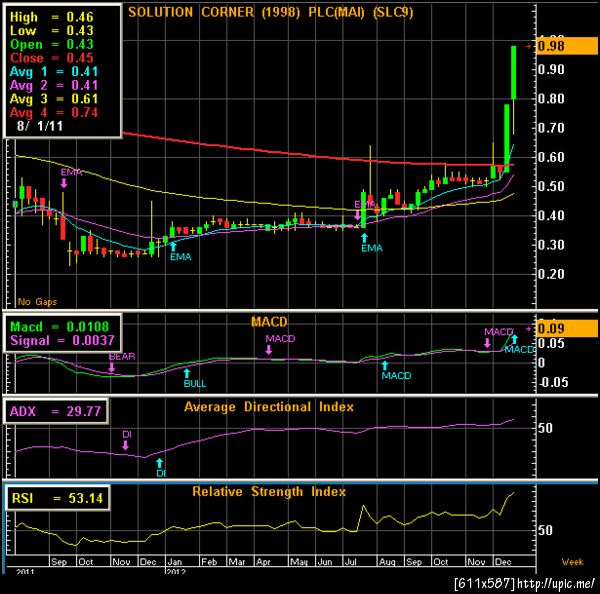This screenshot has height=594, width=600.
Task: Click the 0.20 price axis label
Action: [x=551, y=274]
